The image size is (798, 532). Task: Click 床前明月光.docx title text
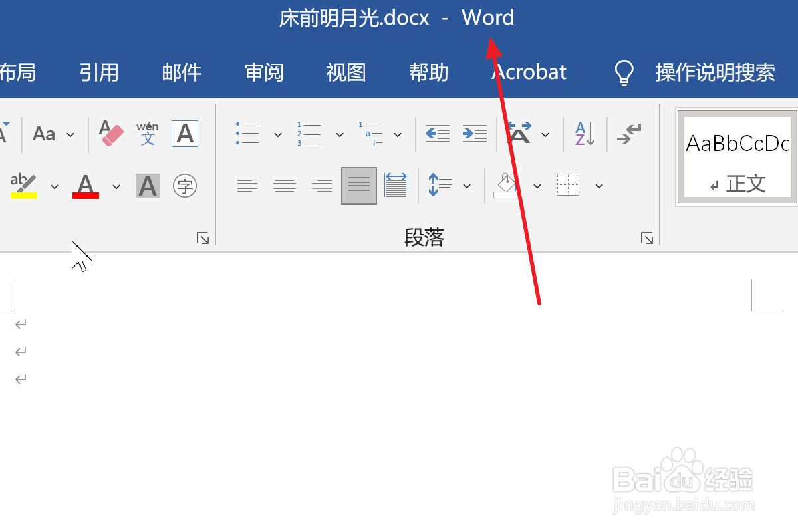tap(354, 18)
